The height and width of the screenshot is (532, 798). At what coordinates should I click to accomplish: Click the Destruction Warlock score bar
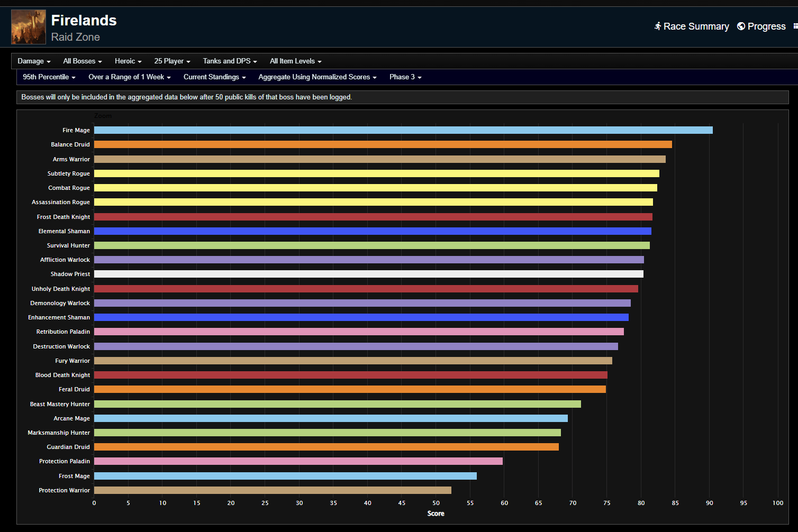point(356,346)
